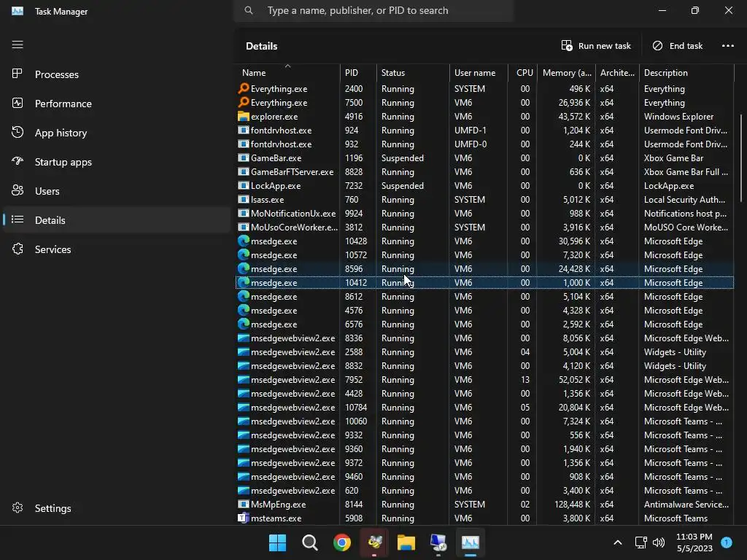Viewport: 747px width, 560px height.
Task: Click the Antimalware Service description
Action: tap(686, 505)
